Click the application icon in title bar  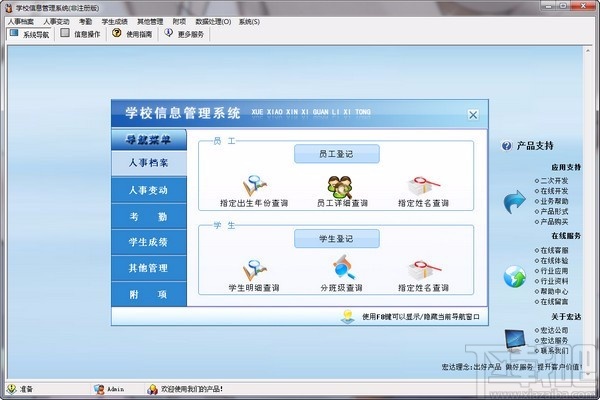(x=8, y=8)
